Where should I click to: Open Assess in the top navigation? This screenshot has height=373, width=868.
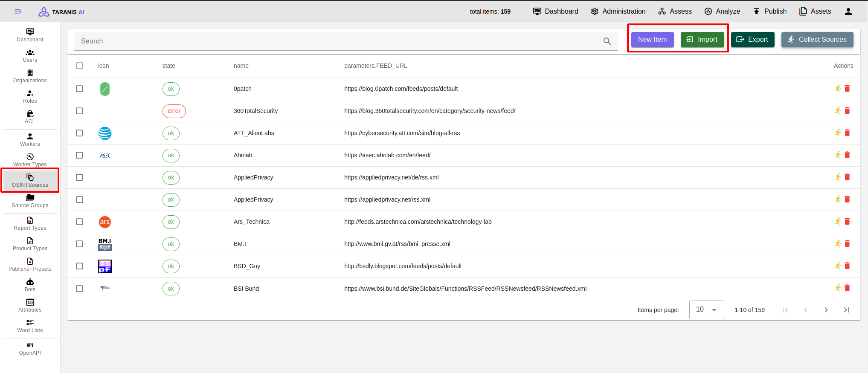pos(675,12)
